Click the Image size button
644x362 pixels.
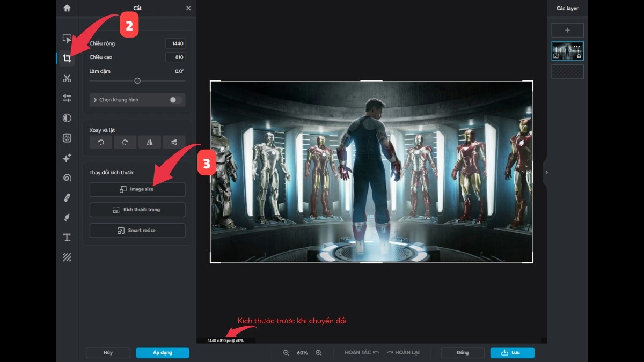[137, 189]
